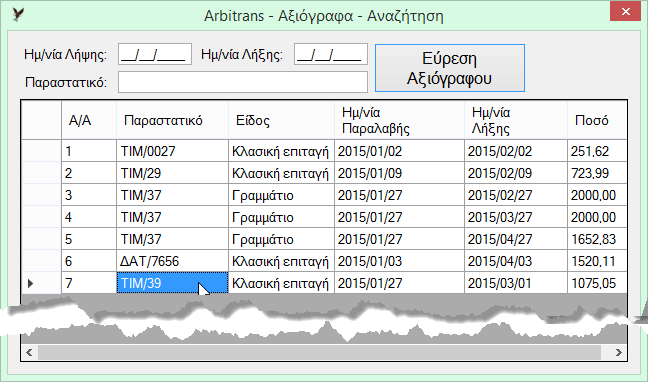This screenshot has width=648, height=382.
Task: Click the amount 1652,83
Action: tap(597, 239)
